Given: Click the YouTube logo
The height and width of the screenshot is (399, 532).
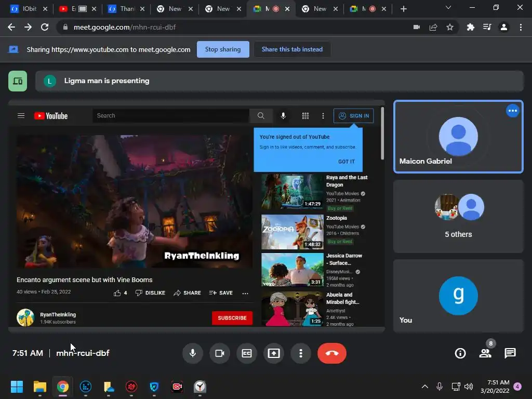Looking at the screenshot, I should 51,116.
